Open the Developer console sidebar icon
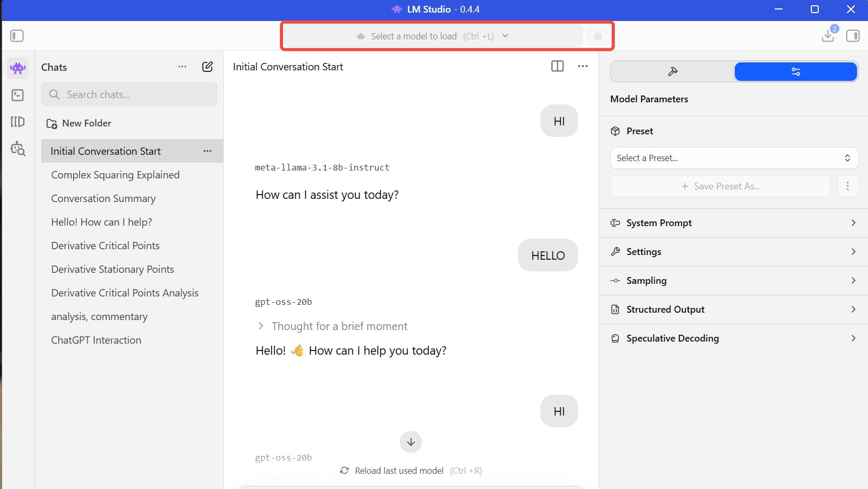Viewport: 868px width, 489px height. pos(17,95)
